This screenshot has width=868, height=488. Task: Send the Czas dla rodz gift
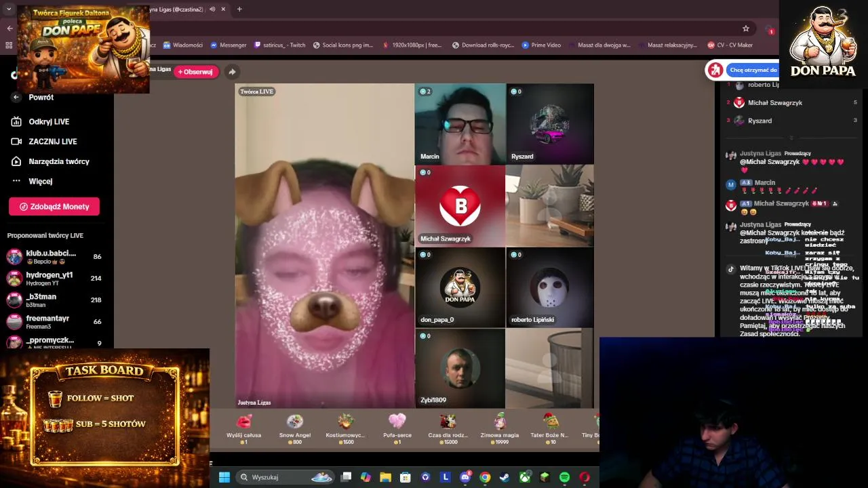(448, 429)
